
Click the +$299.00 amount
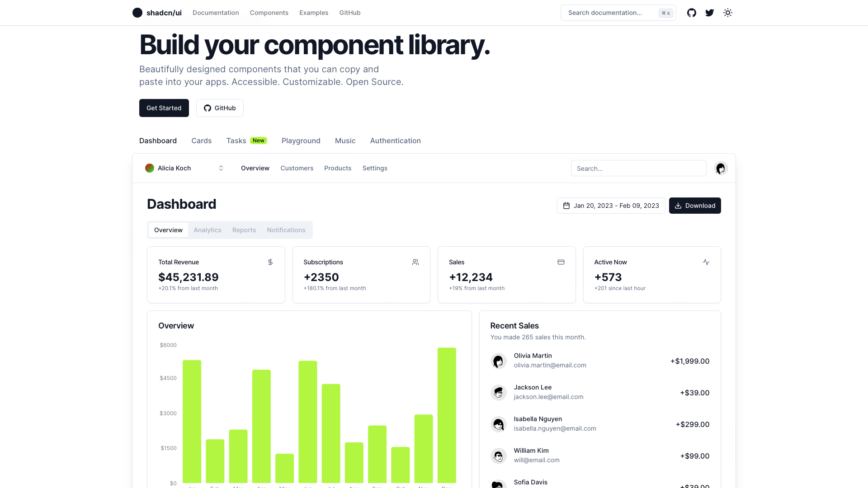coord(693,424)
